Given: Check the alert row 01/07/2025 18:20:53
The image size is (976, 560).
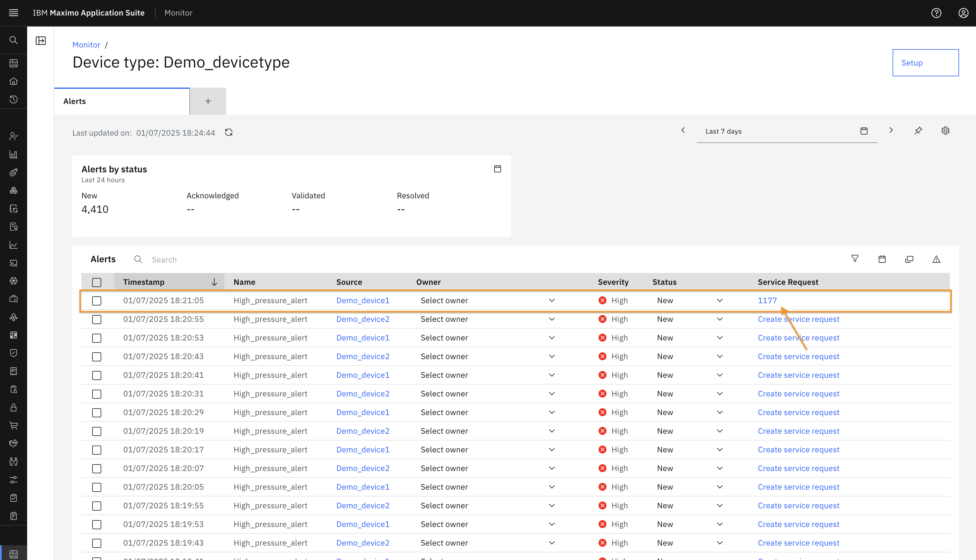Looking at the screenshot, I should (97, 338).
